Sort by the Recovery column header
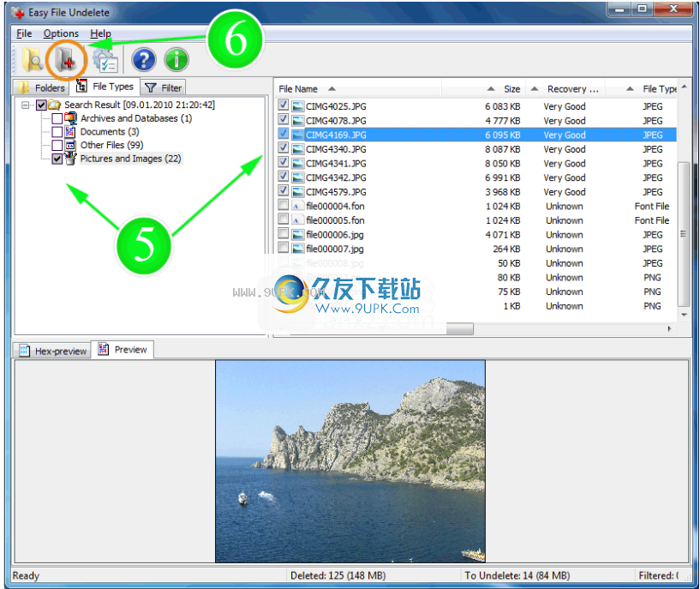This screenshot has width=700, height=589. click(x=565, y=89)
